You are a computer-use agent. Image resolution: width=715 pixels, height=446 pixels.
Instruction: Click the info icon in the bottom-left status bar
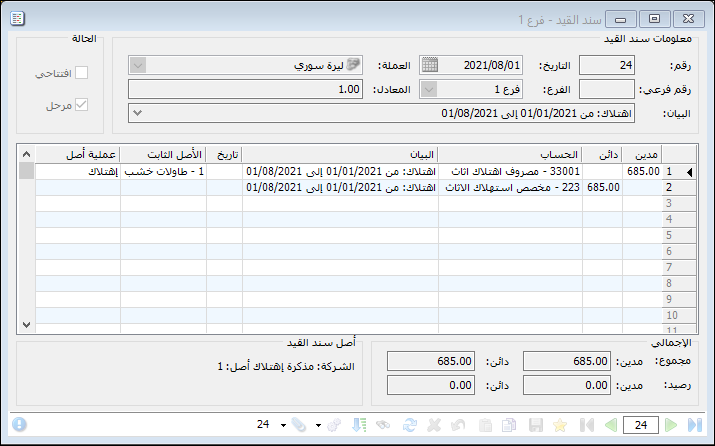coord(19,425)
